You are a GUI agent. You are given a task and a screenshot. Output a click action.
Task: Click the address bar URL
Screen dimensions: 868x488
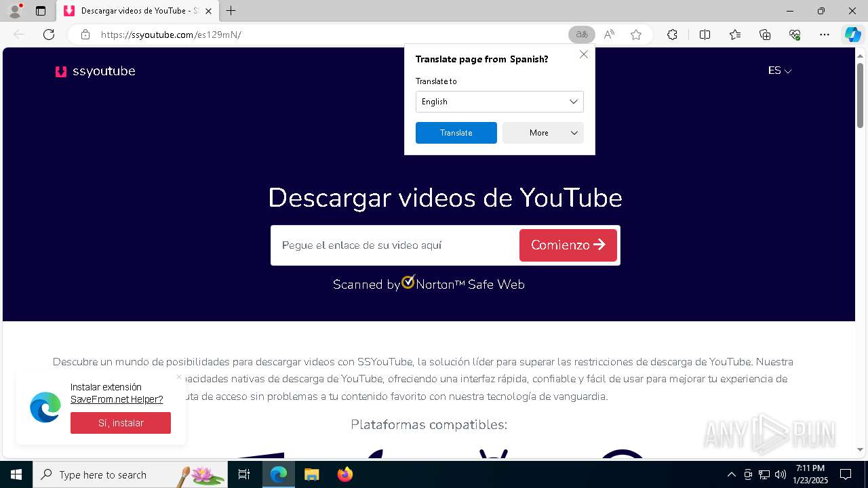[171, 35]
